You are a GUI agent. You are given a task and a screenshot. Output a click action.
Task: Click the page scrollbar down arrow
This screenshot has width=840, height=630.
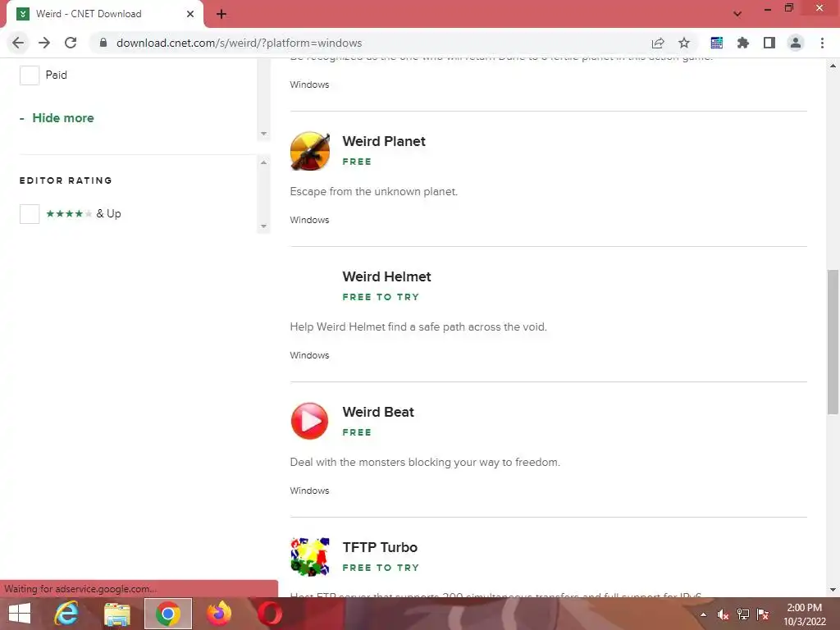(833, 590)
